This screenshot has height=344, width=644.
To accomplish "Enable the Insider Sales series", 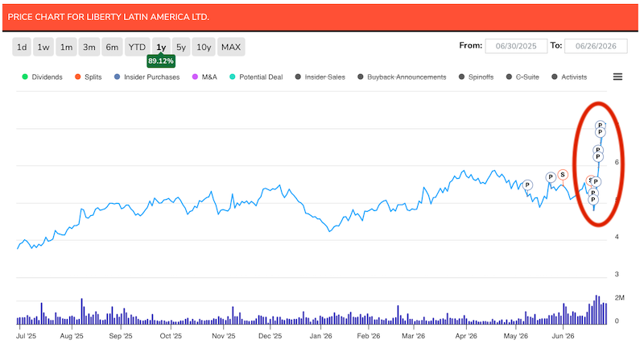I will point(320,77).
